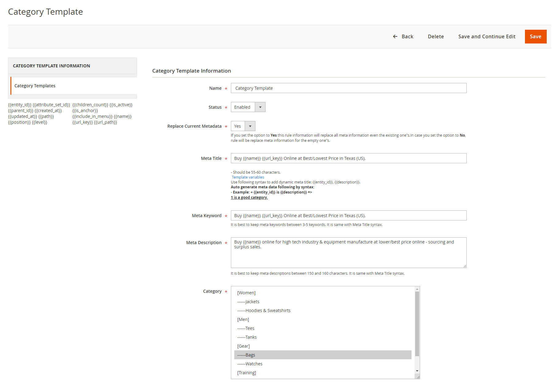555x392 pixels.
Task: Click the Delete button
Action: [436, 36]
